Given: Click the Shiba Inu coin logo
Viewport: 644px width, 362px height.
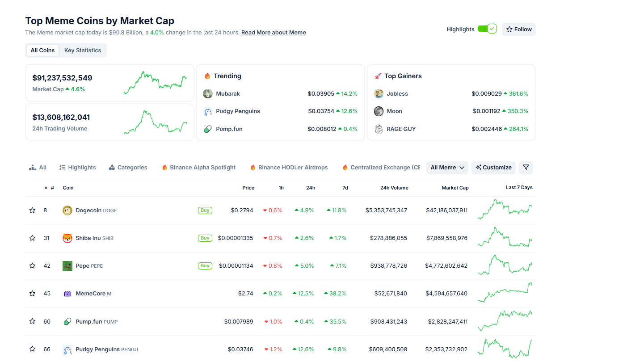Looking at the screenshot, I should (67, 238).
